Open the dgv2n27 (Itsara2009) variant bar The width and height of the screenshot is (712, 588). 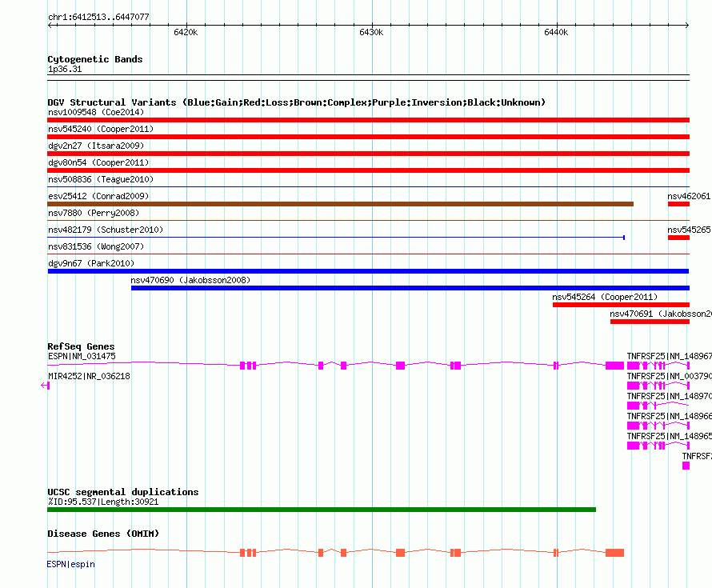(x=368, y=154)
